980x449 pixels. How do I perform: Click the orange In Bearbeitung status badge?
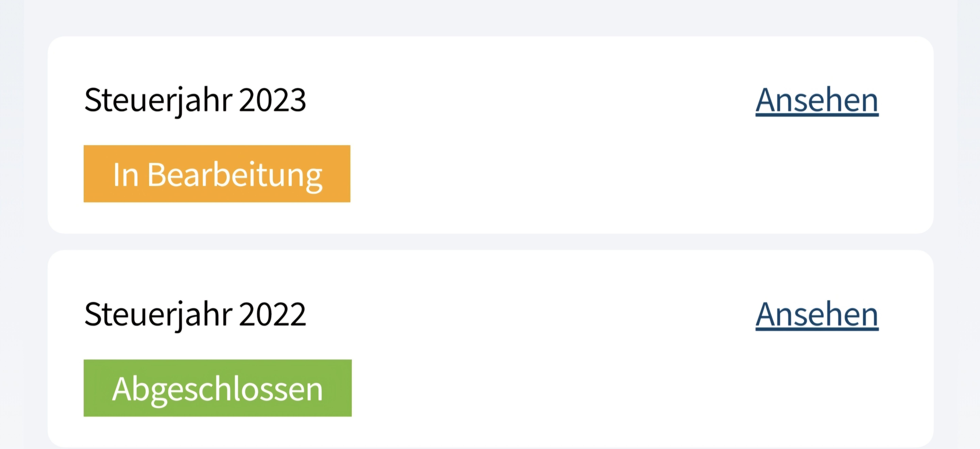pyautogui.click(x=217, y=174)
